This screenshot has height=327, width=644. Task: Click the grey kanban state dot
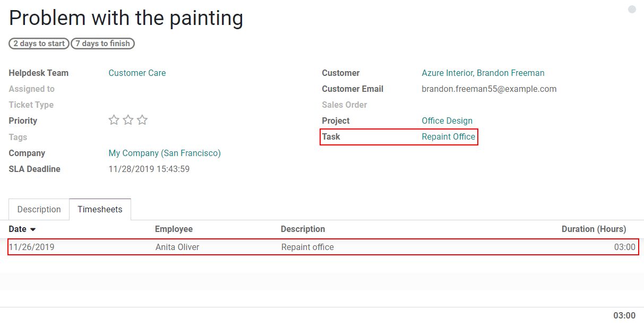coord(632,10)
